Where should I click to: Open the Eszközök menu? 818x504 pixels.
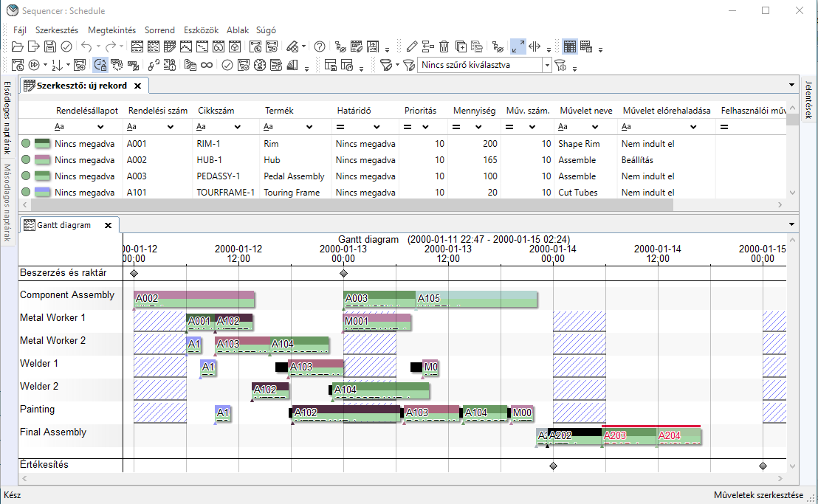[x=201, y=30]
